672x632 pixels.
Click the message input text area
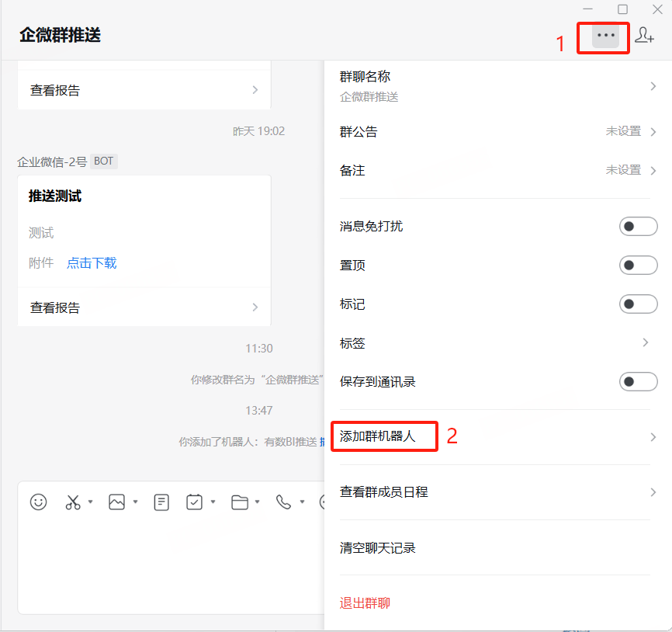(x=171, y=567)
